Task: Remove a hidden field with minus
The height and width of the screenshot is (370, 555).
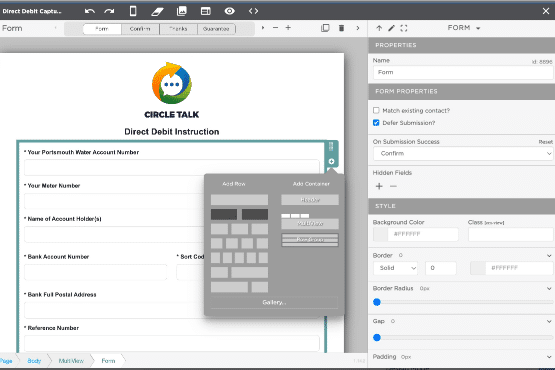Action: (393, 186)
